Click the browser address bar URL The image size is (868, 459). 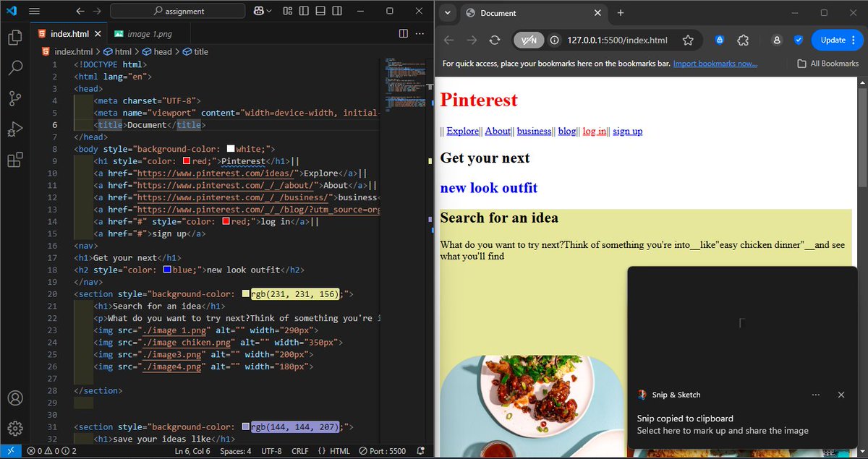click(617, 40)
